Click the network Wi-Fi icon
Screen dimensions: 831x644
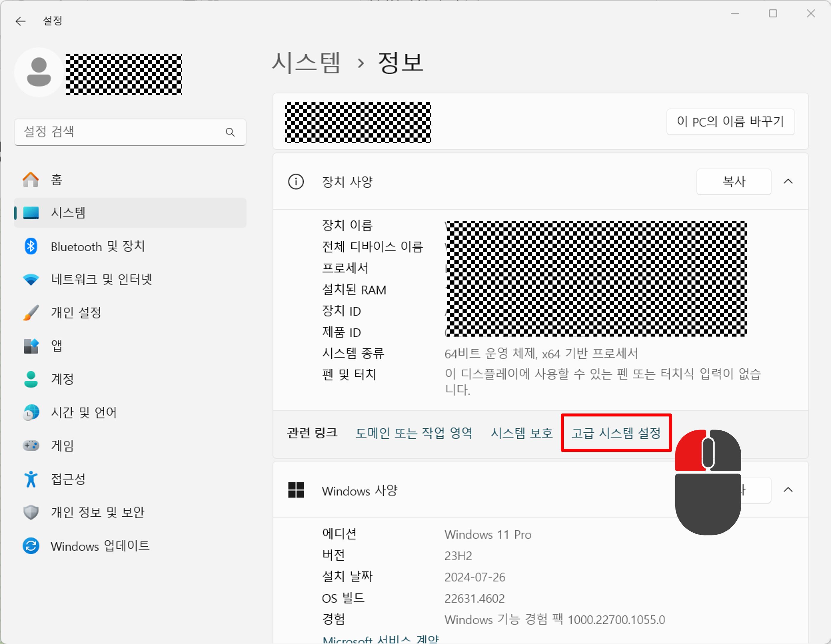point(31,280)
